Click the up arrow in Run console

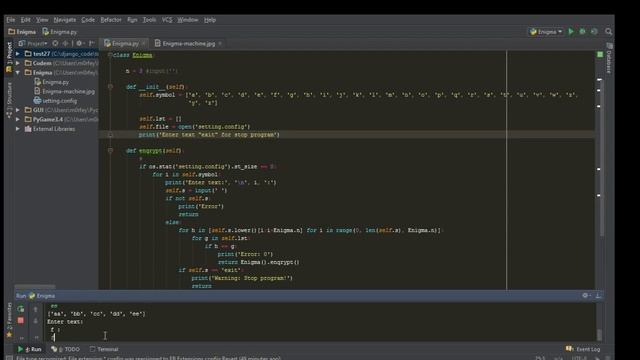coord(36,309)
